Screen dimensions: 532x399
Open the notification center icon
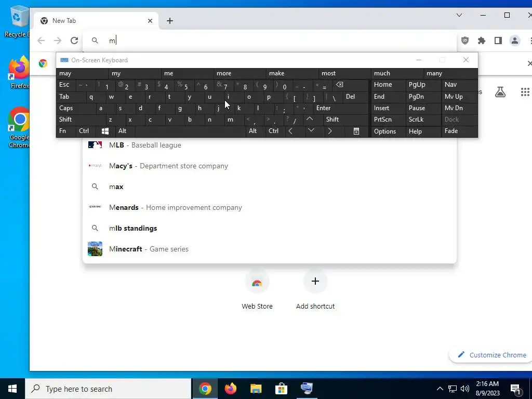tap(516, 389)
